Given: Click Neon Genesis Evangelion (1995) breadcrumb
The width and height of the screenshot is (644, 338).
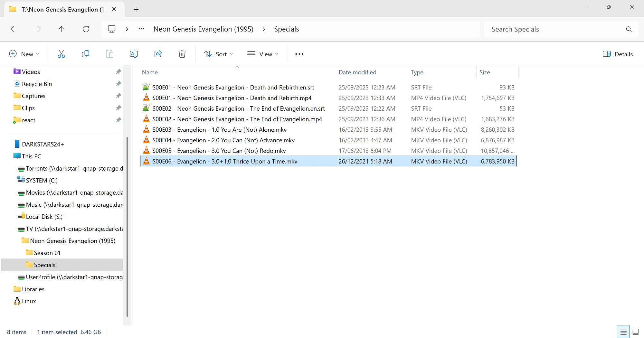Looking at the screenshot, I should click(x=204, y=29).
